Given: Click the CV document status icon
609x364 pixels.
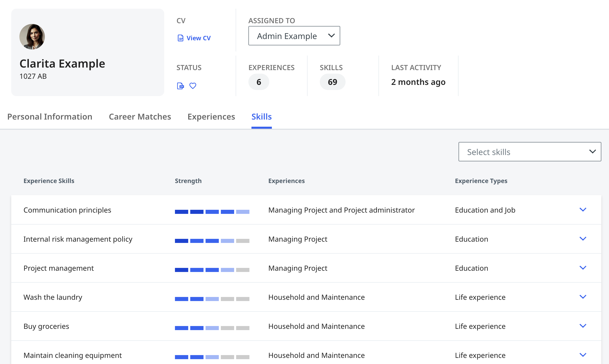Looking at the screenshot, I should click(x=180, y=86).
